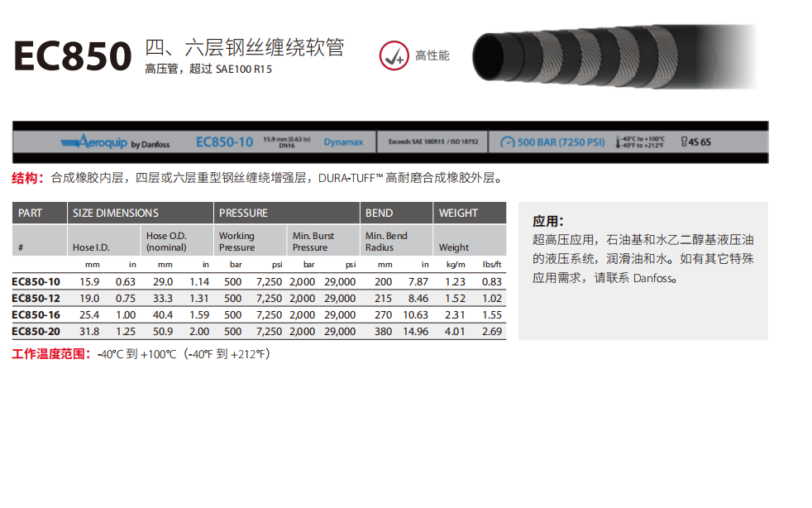Screen dimensions: 812x508
Task: Click the Aeroquip by Danfoss logo
Action: click(x=115, y=142)
